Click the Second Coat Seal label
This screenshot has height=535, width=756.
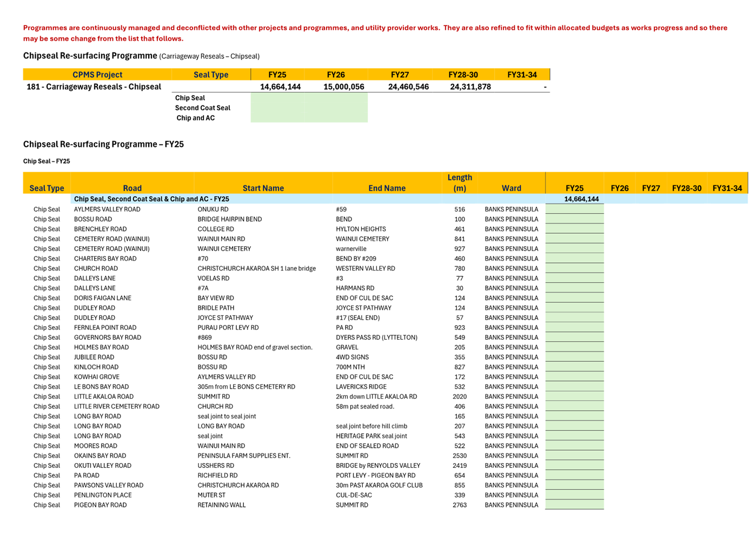(202, 108)
